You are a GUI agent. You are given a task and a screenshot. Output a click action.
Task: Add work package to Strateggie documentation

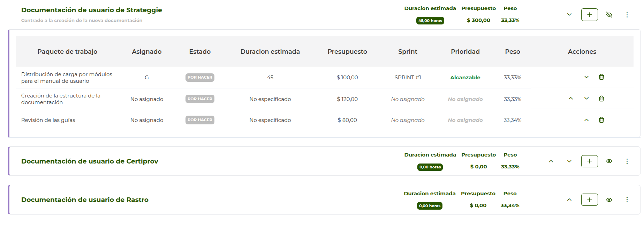[x=589, y=15]
